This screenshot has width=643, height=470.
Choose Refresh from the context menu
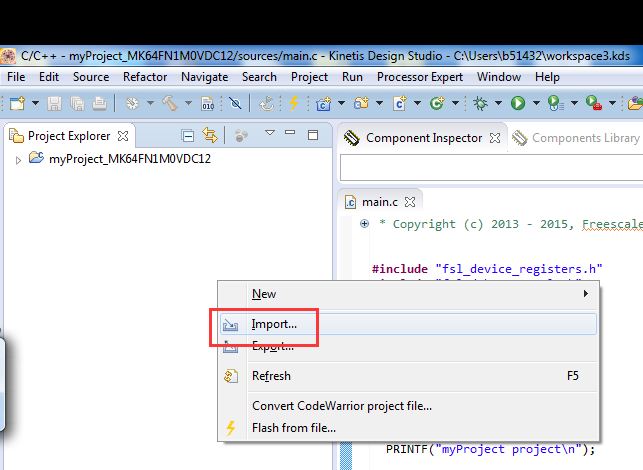408,376
